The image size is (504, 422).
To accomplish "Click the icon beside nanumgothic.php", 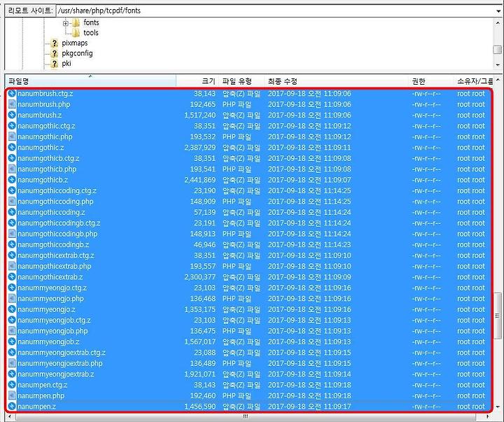I will click(x=12, y=136).
